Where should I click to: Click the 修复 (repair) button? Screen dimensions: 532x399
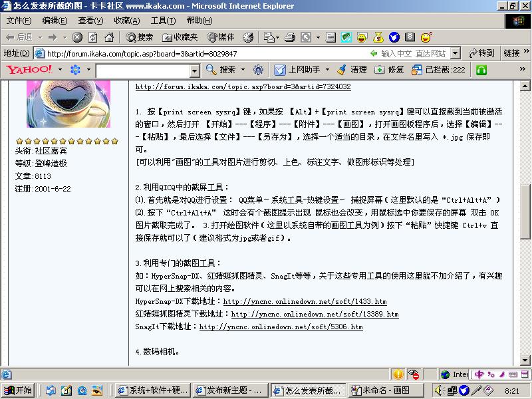389,70
